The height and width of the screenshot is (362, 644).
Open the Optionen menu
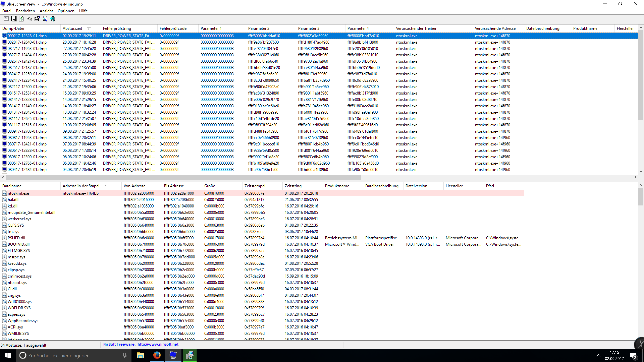(66, 11)
